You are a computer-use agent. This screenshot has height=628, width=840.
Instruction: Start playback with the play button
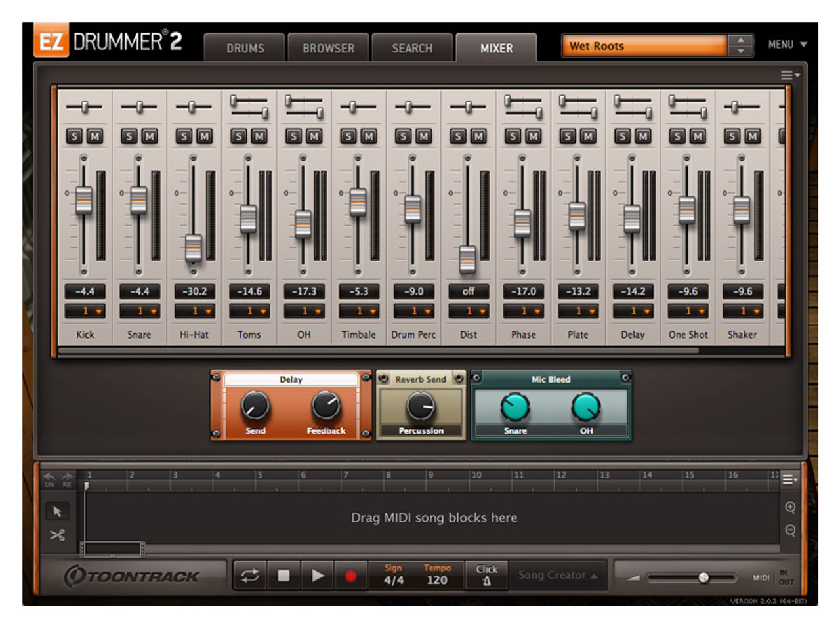(318, 576)
